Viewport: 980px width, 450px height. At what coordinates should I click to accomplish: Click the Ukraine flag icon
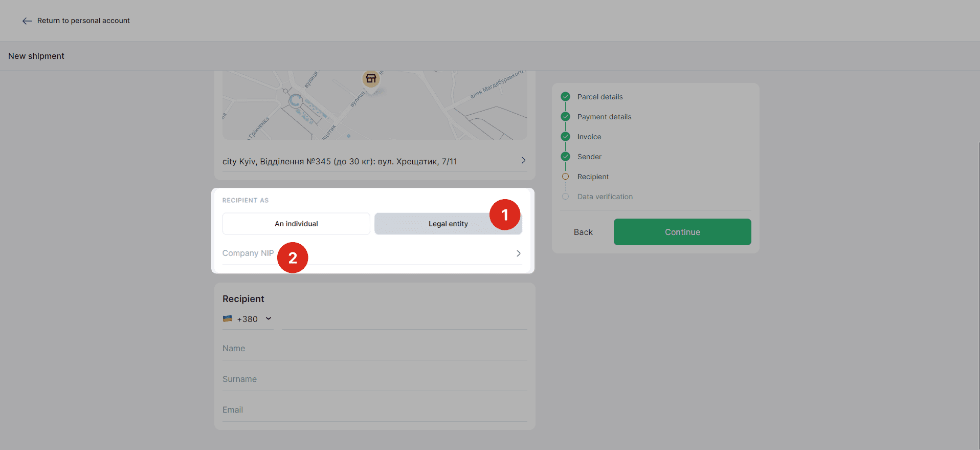tap(228, 319)
